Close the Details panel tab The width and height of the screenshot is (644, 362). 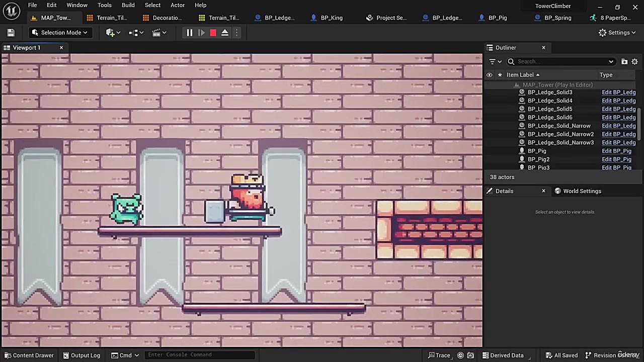point(543,191)
